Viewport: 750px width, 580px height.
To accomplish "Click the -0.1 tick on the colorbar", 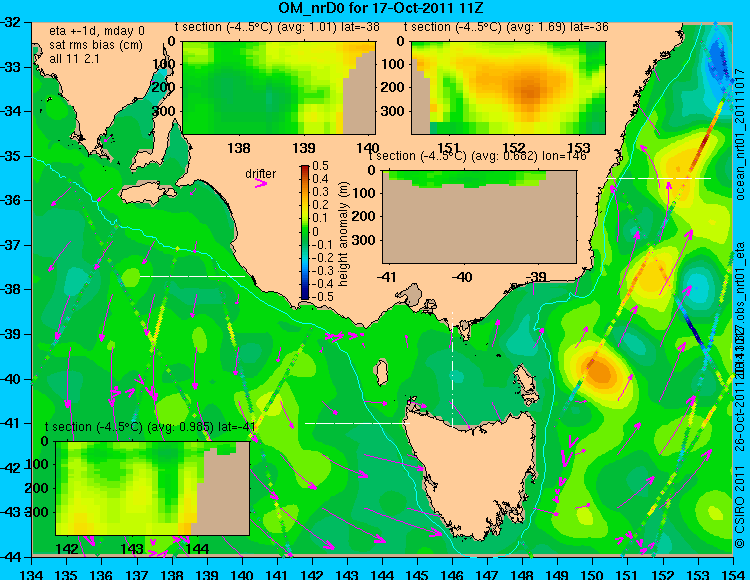I will tap(321, 245).
